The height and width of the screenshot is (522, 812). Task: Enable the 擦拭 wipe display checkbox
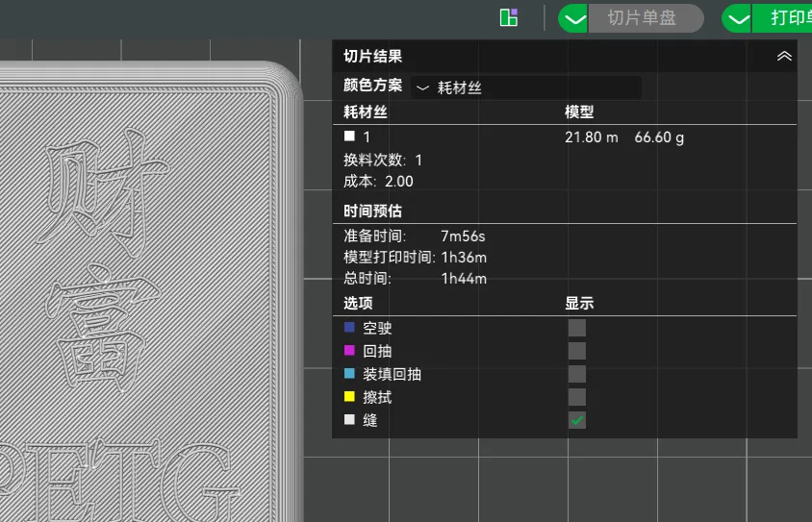coord(577,397)
